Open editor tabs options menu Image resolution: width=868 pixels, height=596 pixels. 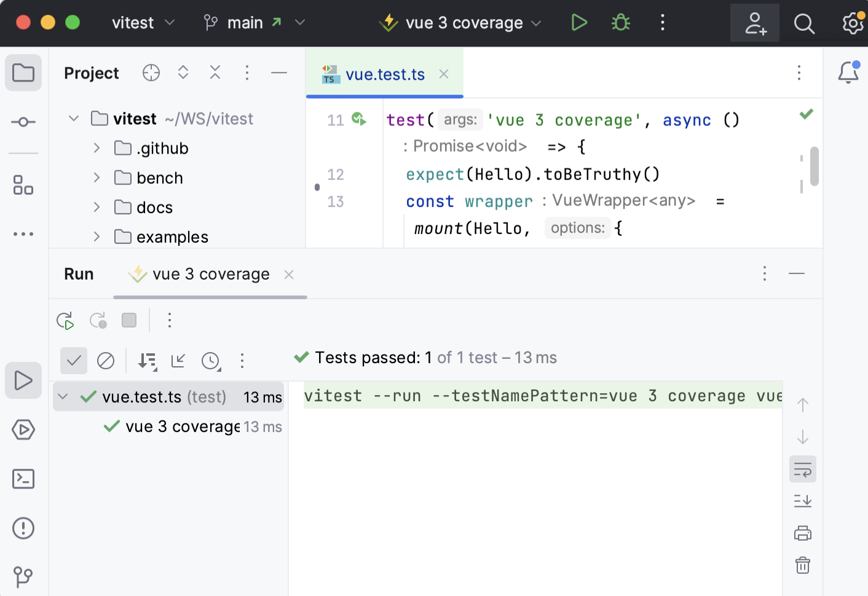tap(799, 73)
